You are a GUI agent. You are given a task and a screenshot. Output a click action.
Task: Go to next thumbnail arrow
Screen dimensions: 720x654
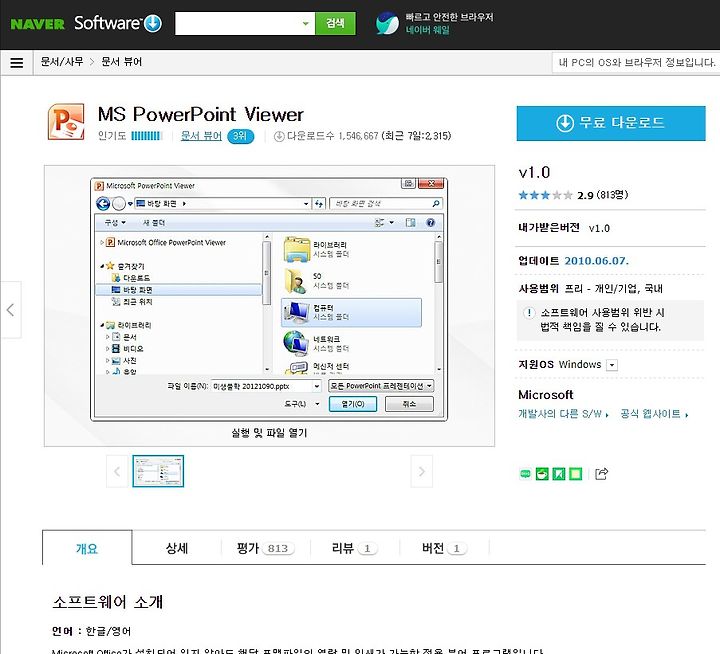422,471
